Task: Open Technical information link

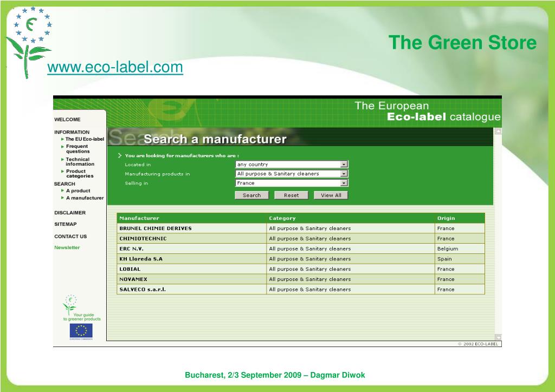Action: (x=80, y=161)
